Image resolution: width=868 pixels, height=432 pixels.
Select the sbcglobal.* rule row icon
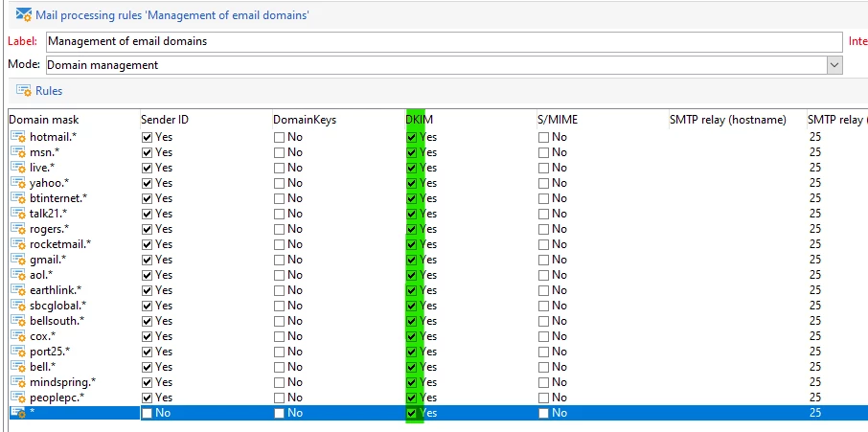[18, 306]
